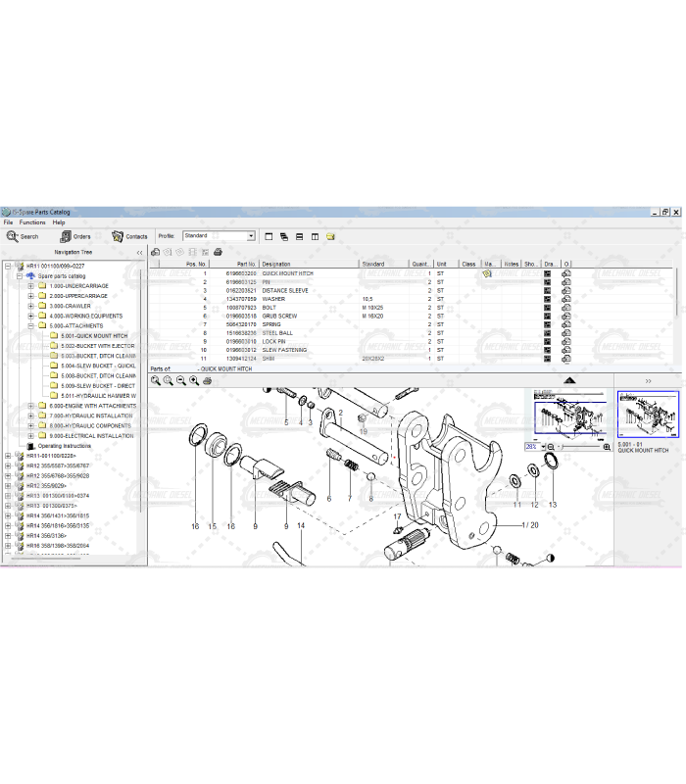
Task: Open the Contacts toolbar button
Action: point(129,236)
